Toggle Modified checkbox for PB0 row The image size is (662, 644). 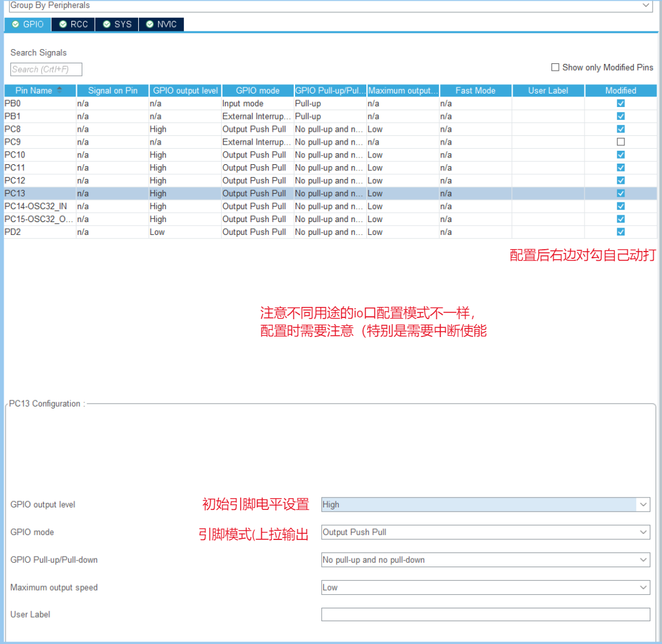621,103
